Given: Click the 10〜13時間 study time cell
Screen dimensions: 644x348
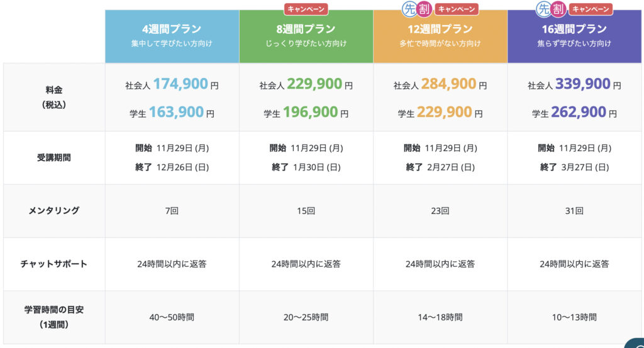Looking at the screenshot, I should click(574, 317).
